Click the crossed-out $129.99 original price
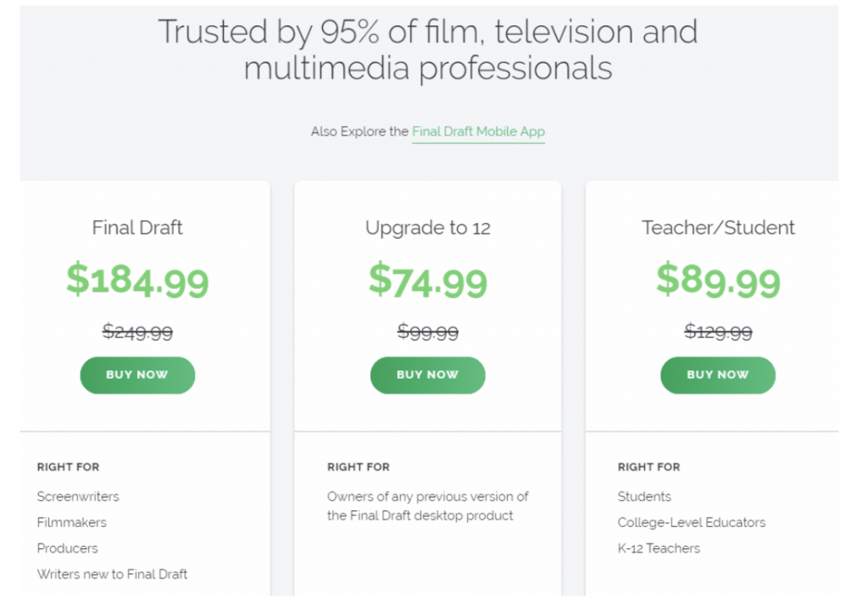Viewport: 868px width, 611px height. tap(718, 331)
